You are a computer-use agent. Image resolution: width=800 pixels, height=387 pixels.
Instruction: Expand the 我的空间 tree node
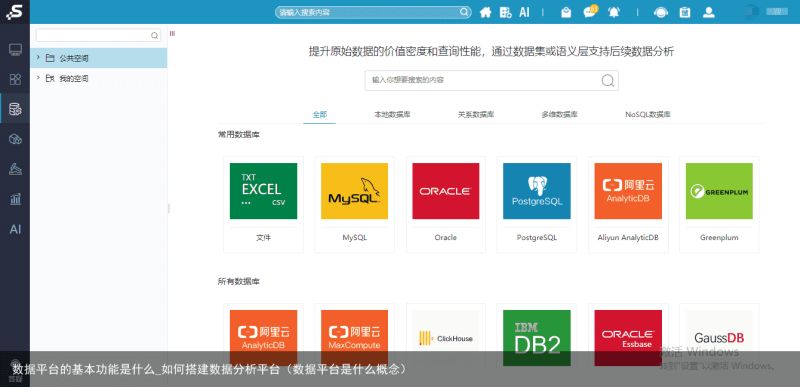coord(38,78)
